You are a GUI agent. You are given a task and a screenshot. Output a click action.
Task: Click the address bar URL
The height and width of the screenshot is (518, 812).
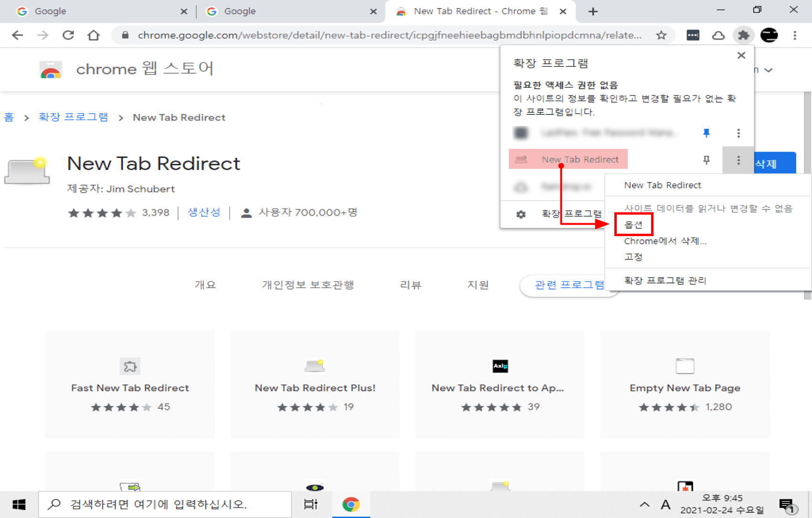(x=390, y=35)
